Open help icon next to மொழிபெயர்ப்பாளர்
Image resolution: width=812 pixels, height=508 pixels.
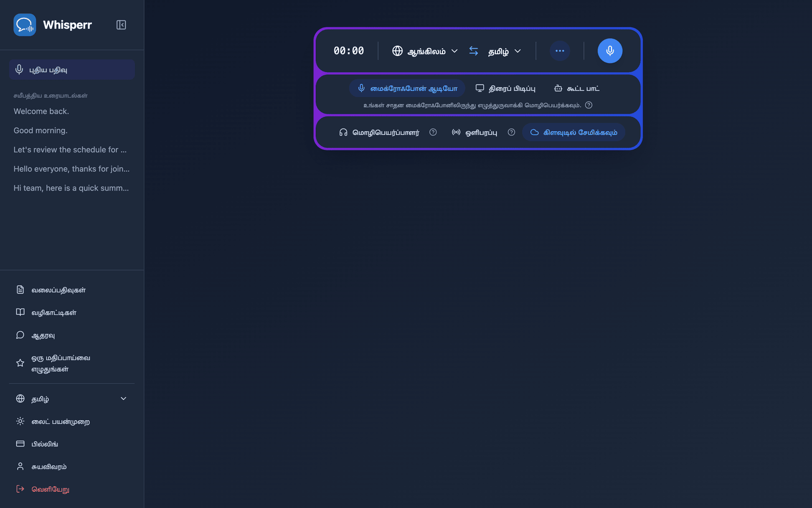tap(433, 132)
